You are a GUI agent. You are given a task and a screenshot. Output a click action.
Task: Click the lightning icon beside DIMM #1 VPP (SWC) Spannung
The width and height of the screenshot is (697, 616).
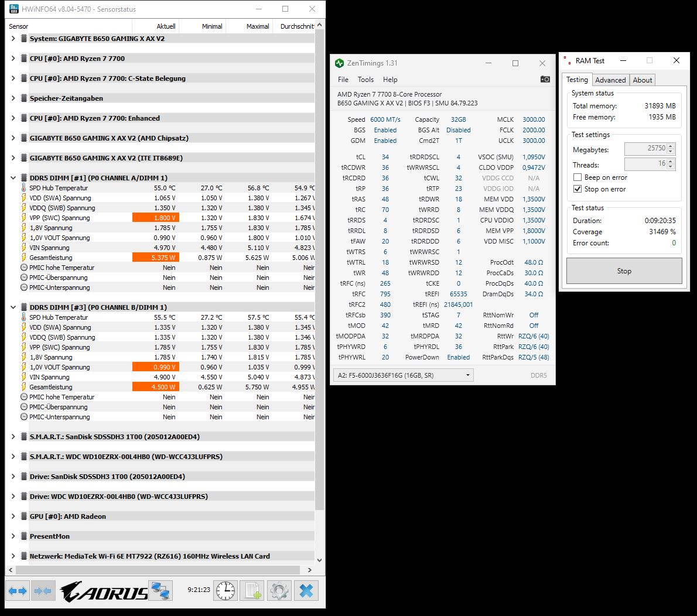(x=23, y=217)
